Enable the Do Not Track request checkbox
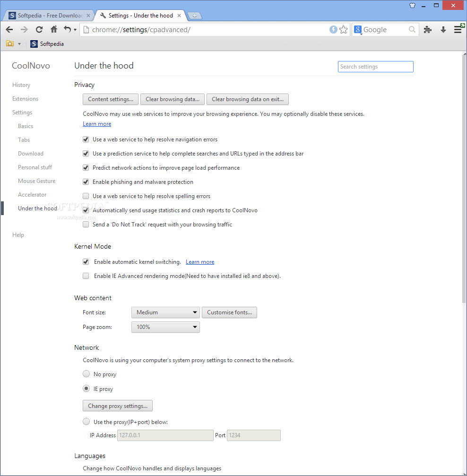This screenshot has width=467, height=476. (86, 225)
